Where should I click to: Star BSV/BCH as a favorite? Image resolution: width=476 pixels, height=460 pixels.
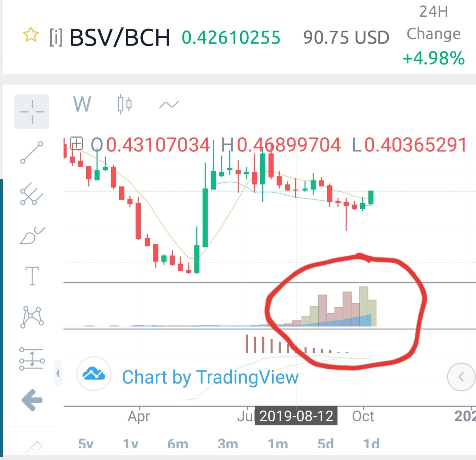(31, 35)
